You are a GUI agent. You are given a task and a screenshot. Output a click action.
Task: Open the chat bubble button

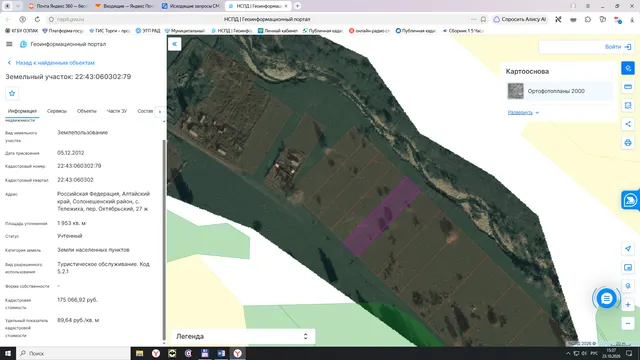(x=606, y=299)
